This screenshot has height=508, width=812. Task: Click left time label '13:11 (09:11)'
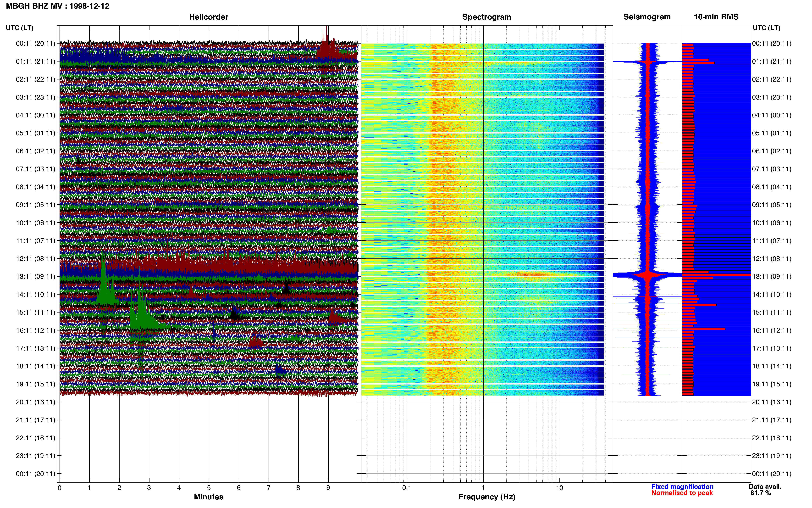36,277
